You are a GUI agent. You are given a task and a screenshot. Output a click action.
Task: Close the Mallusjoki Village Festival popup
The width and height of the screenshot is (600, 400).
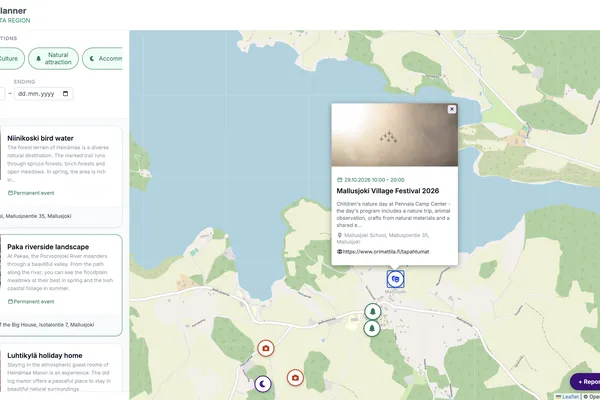click(x=452, y=109)
